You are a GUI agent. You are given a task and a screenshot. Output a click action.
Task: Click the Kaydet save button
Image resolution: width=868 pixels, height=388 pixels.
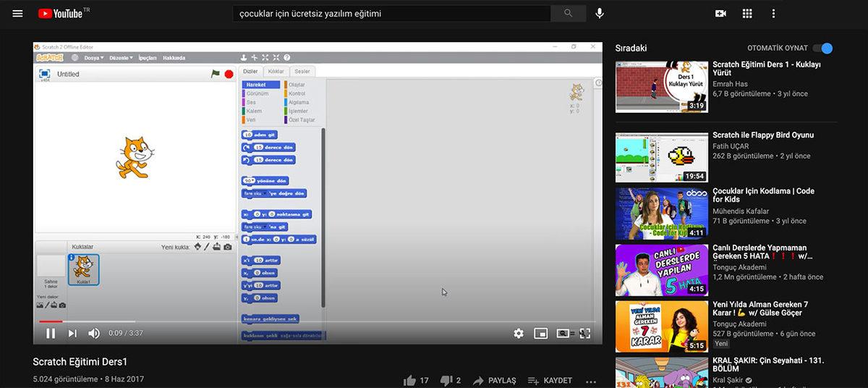tap(550, 380)
